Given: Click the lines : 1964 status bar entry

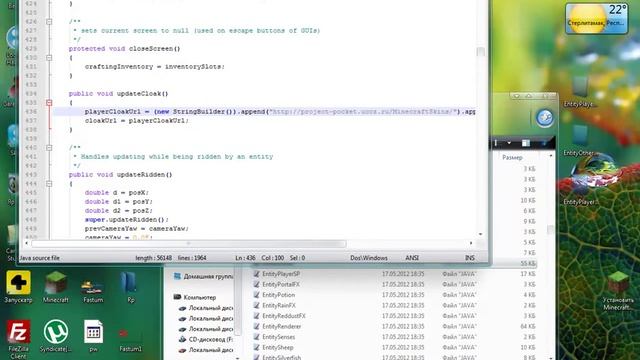Looking at the screenshot, I should click(x=192, y=258).
